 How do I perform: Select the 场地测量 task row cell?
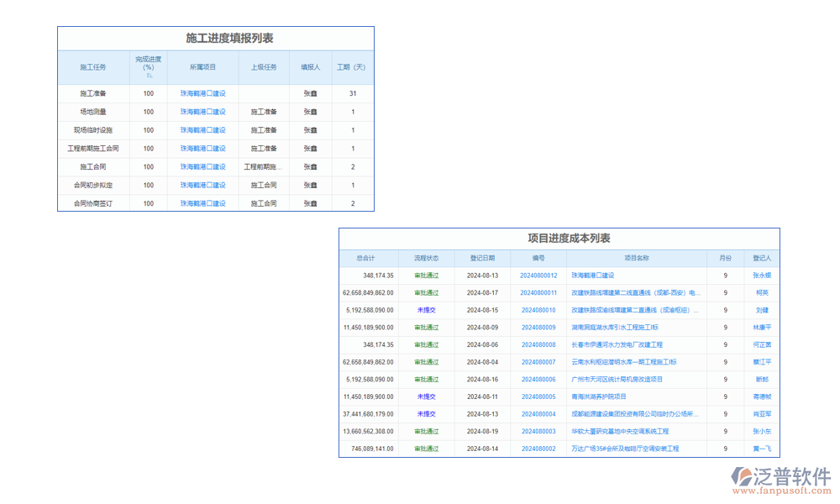pyautogui.click(x=93, y=112)
